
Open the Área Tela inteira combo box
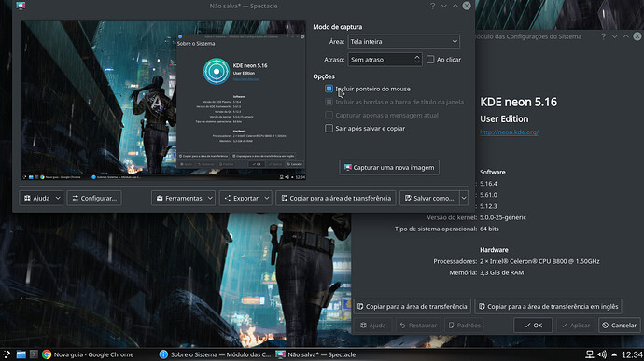point(404,41)
